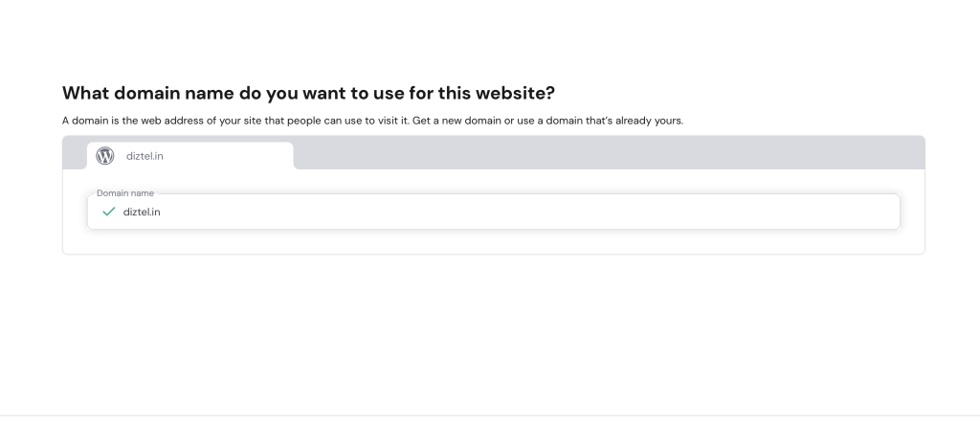Click the WordPress logo icon

[x=105, y=156]
